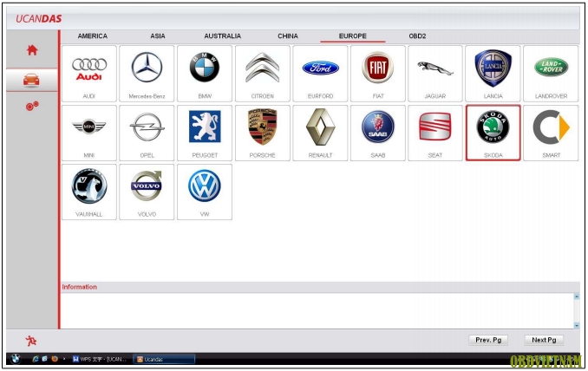Launch Firefox from quick launch
This screenshot has height=371, width=588.
(55, 359)
